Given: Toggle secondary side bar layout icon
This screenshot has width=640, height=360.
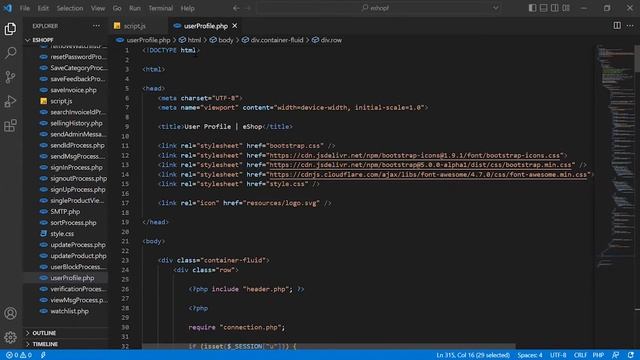Looking at the screenshot, I should (554, 8).
